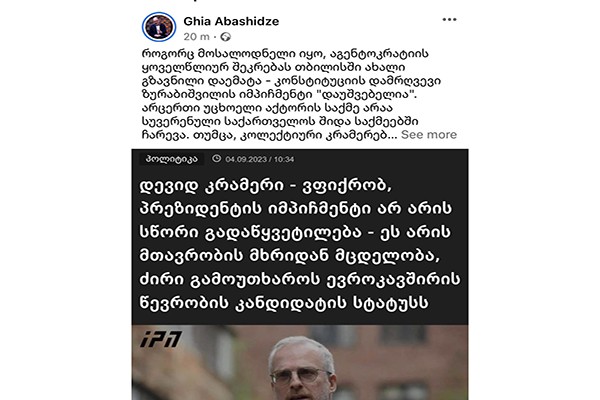Click the 20 m post timestamp
This screenshot has height=400, width=600.
[196, 37]
